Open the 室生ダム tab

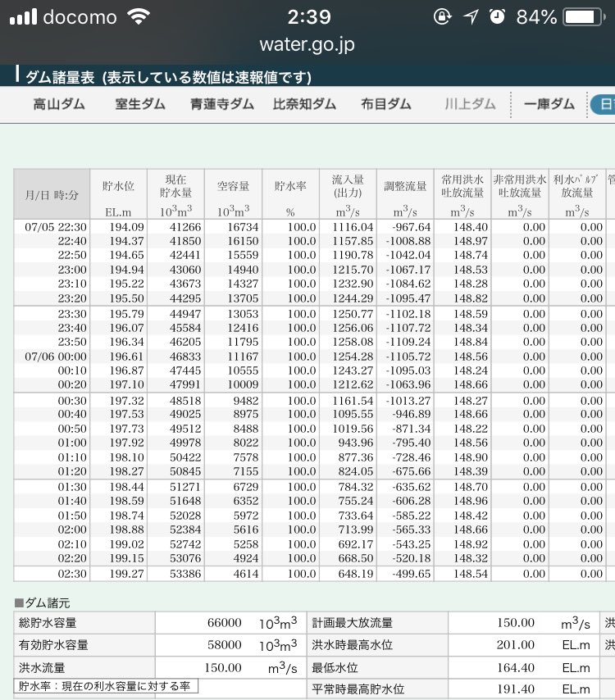click(x=140, y=104)
